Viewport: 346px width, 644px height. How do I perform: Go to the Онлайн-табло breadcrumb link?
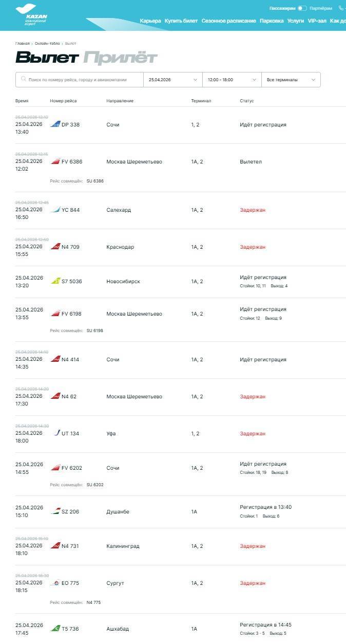point(47,44)
